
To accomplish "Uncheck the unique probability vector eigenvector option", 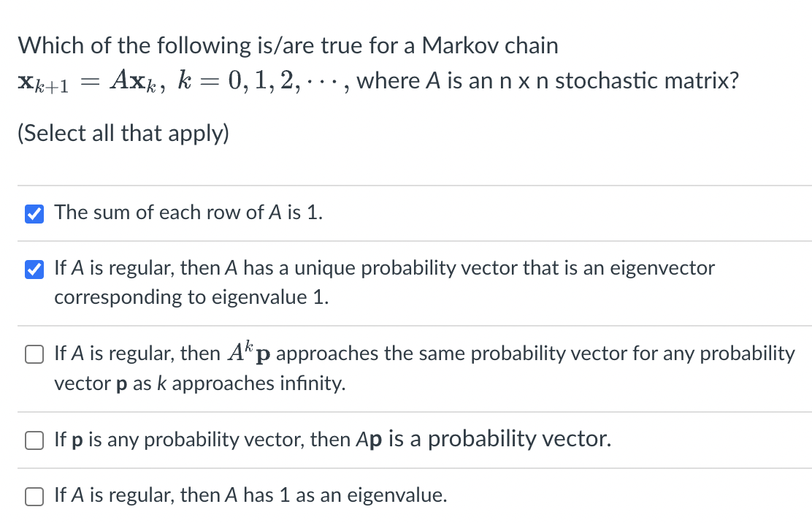I will tap(34, 268).
